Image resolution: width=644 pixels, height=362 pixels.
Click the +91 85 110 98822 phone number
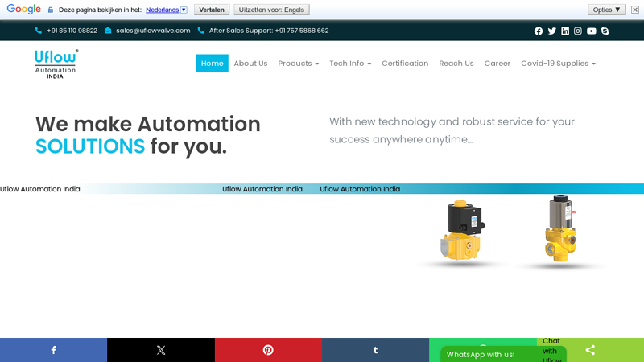(x=72, y=31)
